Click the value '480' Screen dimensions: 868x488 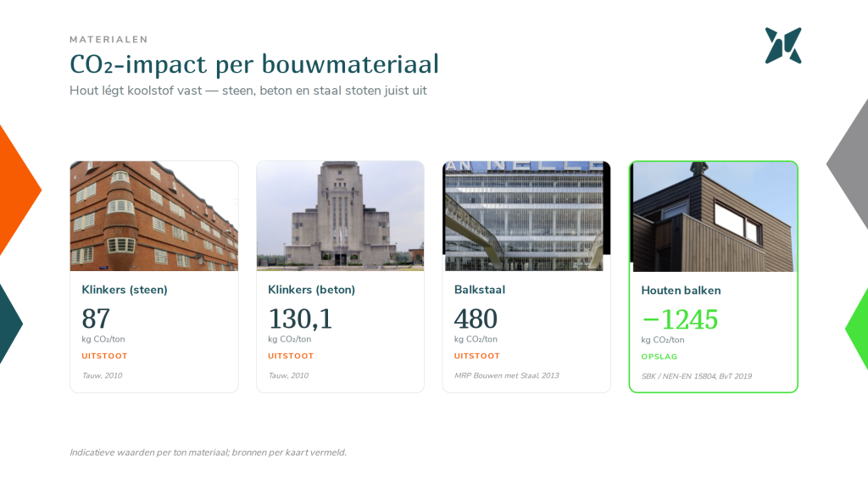point(476,319)
